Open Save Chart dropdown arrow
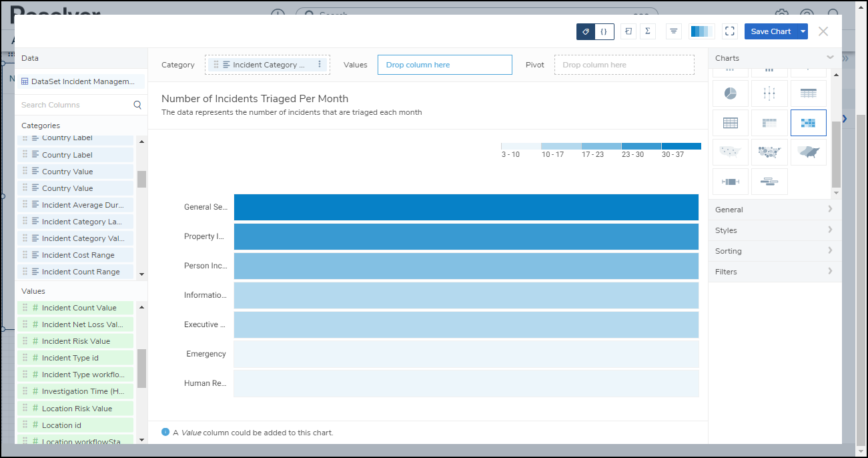The width and height of the screenshot is (868, 458). point(803,31)
